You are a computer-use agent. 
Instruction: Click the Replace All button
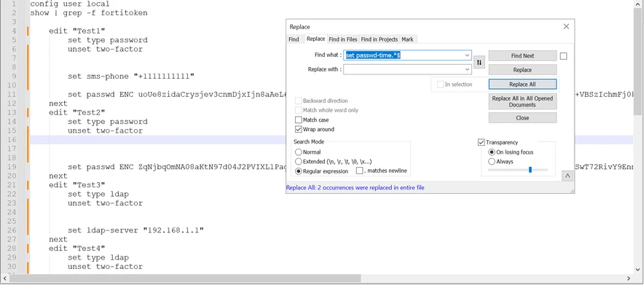tap(522, 84)
